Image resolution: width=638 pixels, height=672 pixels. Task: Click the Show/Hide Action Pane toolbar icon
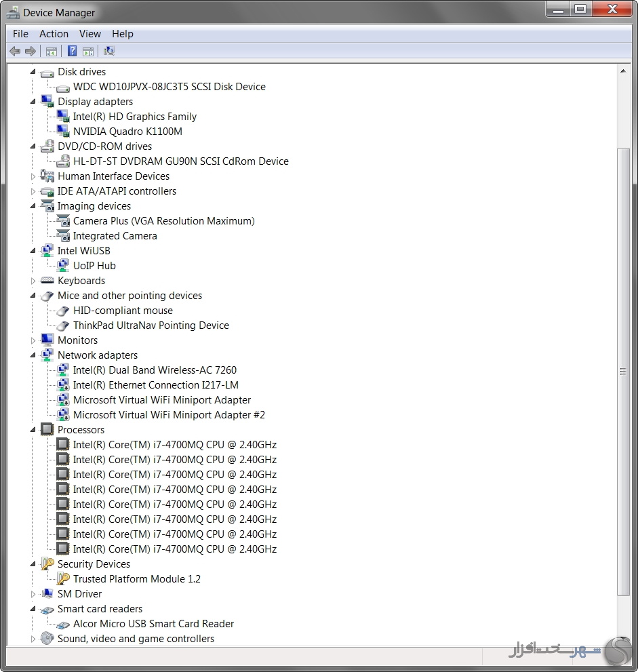pyautogui.click(x=88, y=52)
